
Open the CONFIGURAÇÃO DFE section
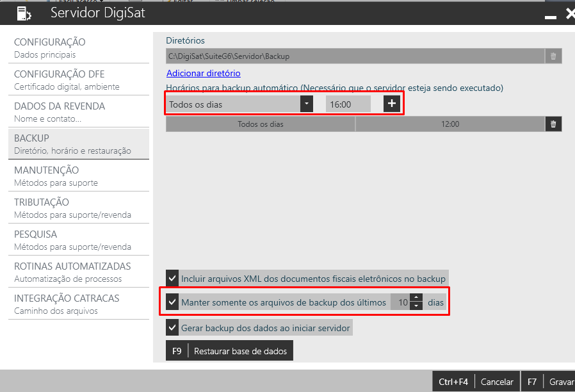pyautogui.click(x=79, y=79)
